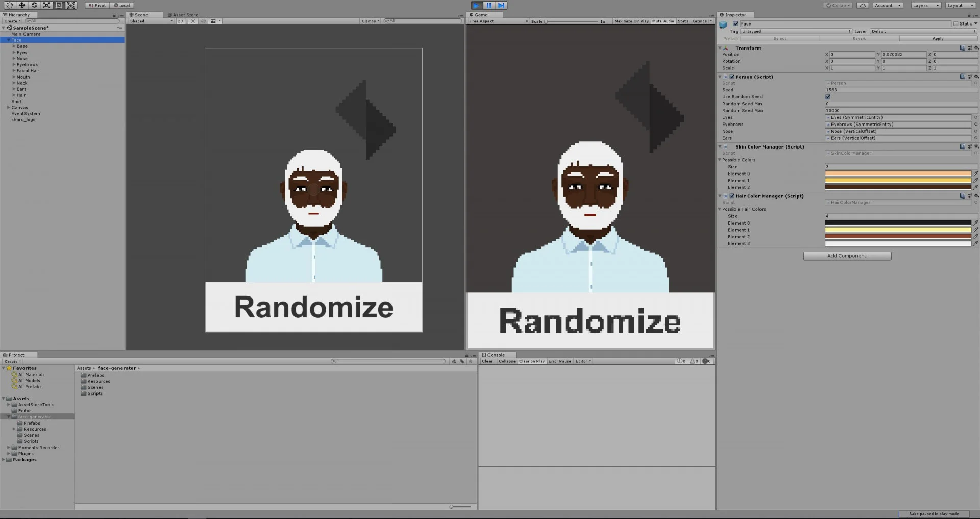Toggle scene audio speaker icon
Screen dimensions: 980x519
coord(203,21)
